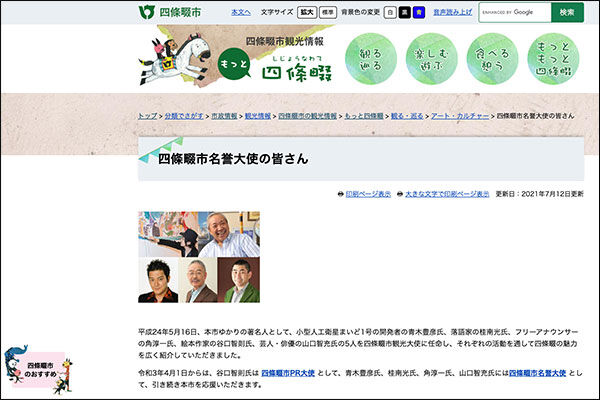Open 音声読み上げ link
Screen dimensions: 600x400
coord(453,12)
